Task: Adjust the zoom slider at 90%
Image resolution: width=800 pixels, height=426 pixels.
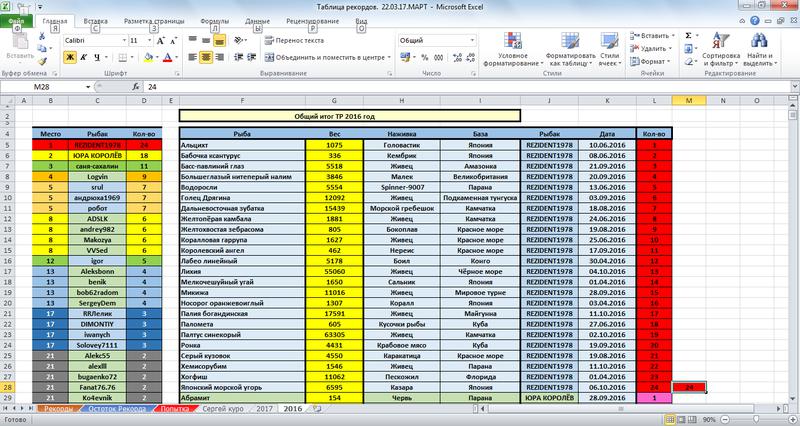Action: click(756, 419)
